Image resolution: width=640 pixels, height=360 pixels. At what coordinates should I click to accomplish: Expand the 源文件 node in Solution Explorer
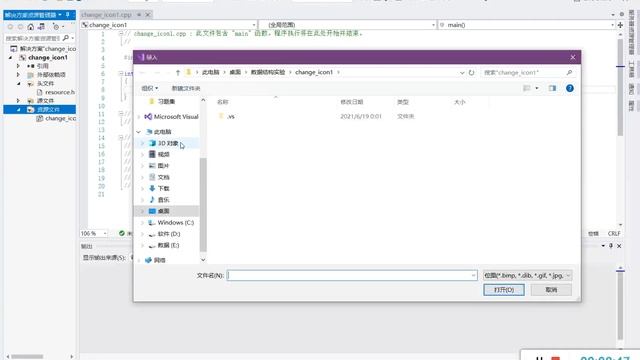pyautogui.click(x=18, y=100)
